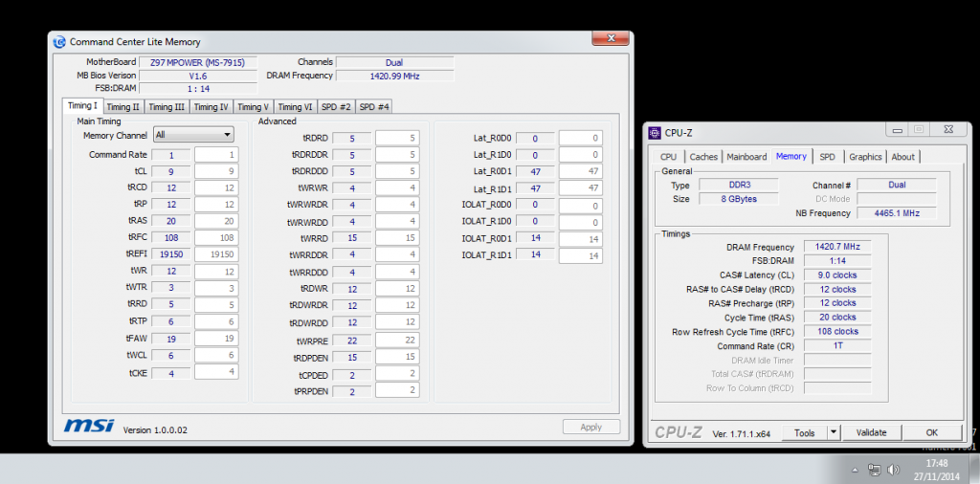Open the CPU tab in CPU-Z

pyautogui.click(x=668, y=157)
